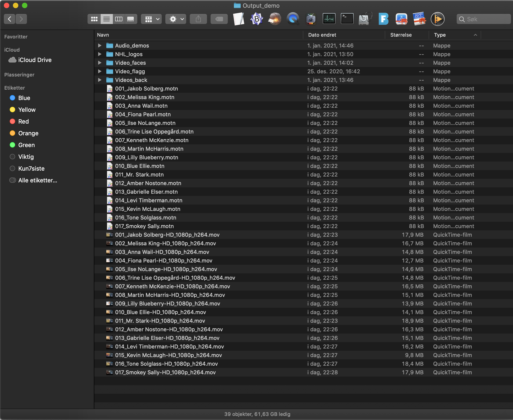513x420 pixels.
Task: Switch to icon view in toolbar
Action: [94, 19]
